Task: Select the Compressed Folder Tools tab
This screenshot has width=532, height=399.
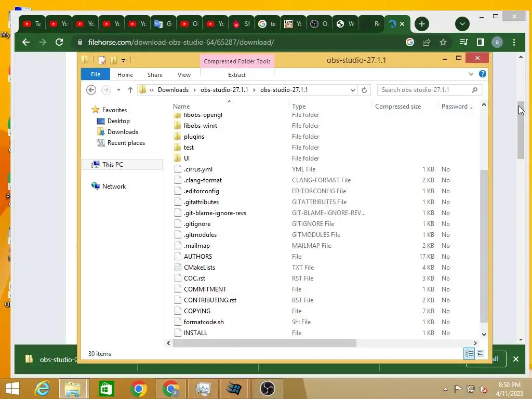Action: coord(237,61)
